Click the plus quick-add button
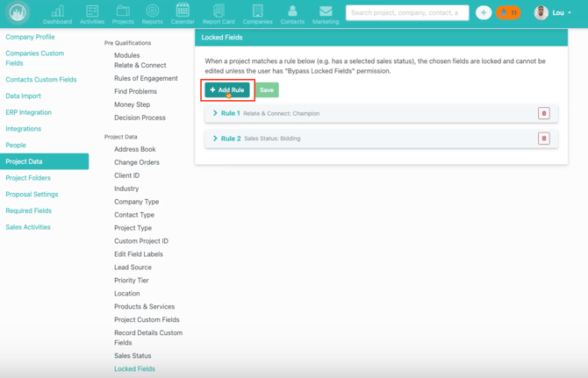The image size is (588, 378). pyautogui.click(x=484, y=13)
